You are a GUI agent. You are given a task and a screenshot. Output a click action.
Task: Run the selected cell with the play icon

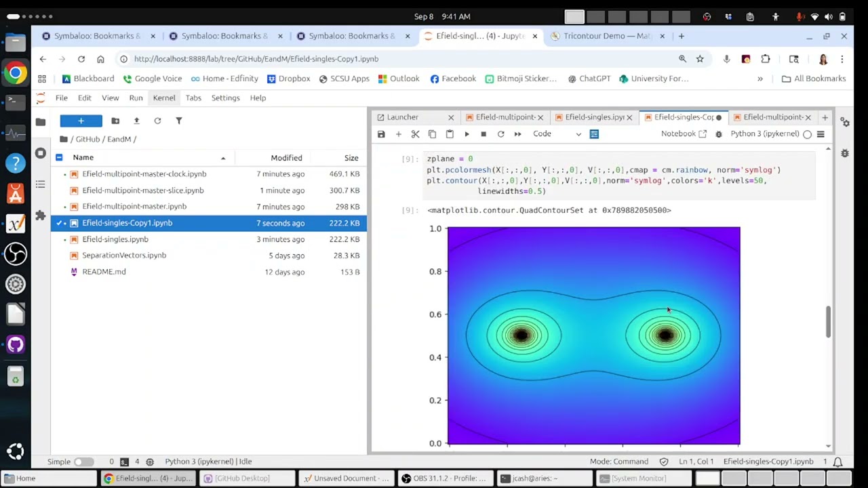click(467, 134)
